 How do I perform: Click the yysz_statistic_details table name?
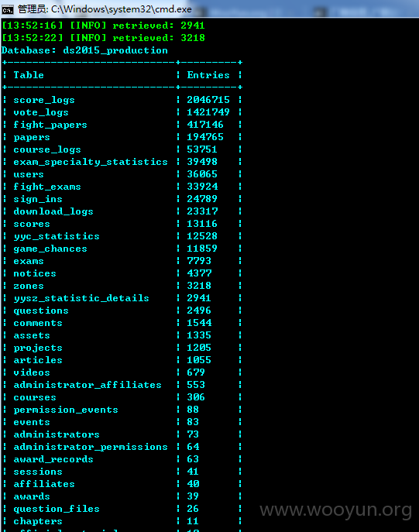[x=81, y=298]
